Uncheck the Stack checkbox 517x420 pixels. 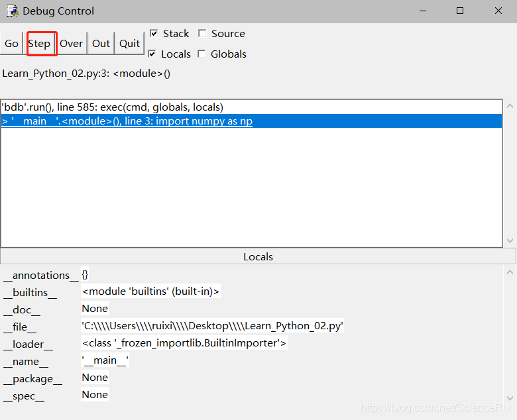[x=154, y=33]
